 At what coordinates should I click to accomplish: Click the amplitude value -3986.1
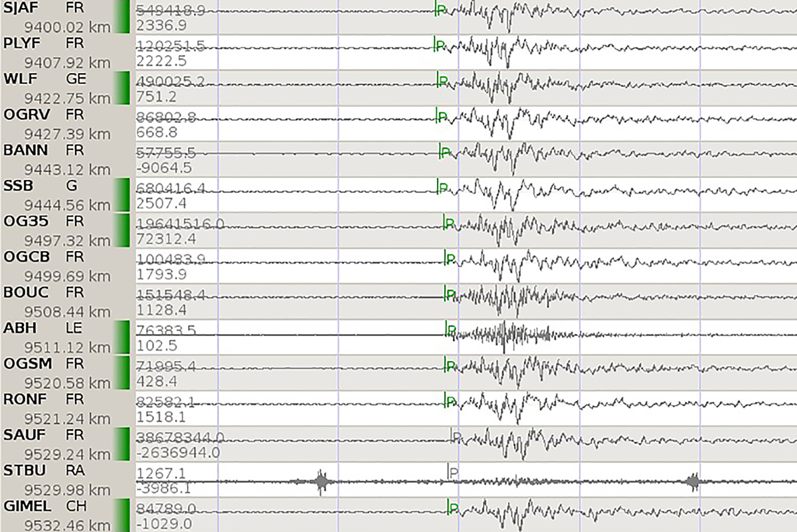click(x=164, y=488)
